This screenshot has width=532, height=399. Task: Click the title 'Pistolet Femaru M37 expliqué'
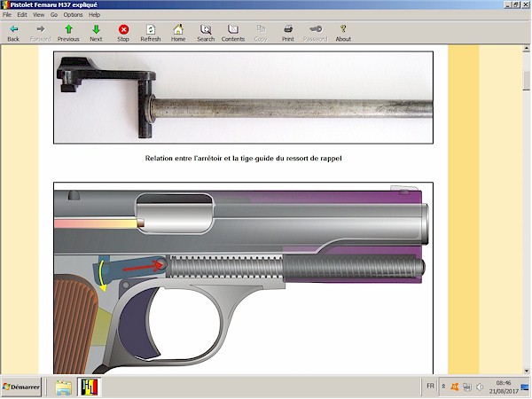pyautogui.click(x=54, y=4)
